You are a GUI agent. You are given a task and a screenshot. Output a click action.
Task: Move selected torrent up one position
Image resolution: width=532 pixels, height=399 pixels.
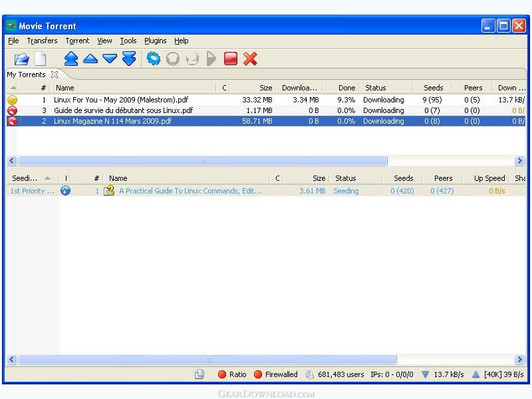[90, 59]
